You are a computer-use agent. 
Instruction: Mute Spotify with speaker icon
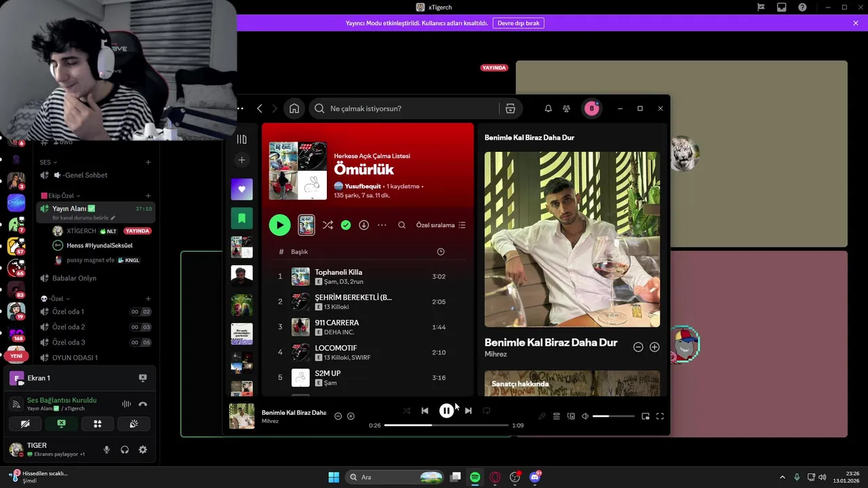click(585, 416)
